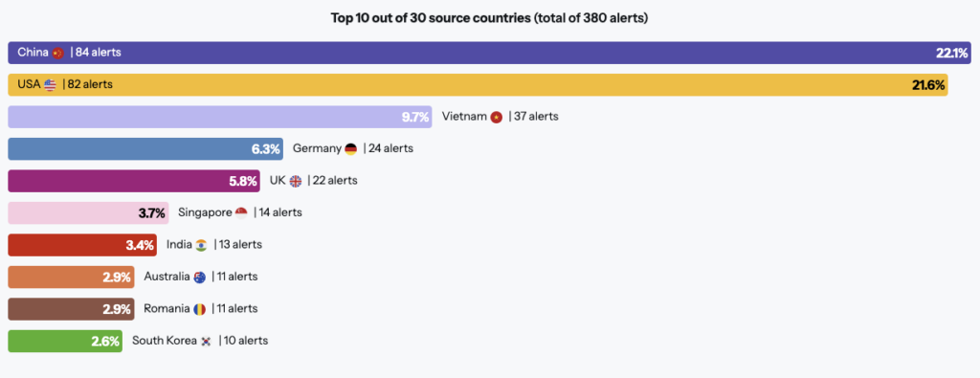Click the Romania flag icon
Screen dimensions: 980x378
click(x=199, y=309)
